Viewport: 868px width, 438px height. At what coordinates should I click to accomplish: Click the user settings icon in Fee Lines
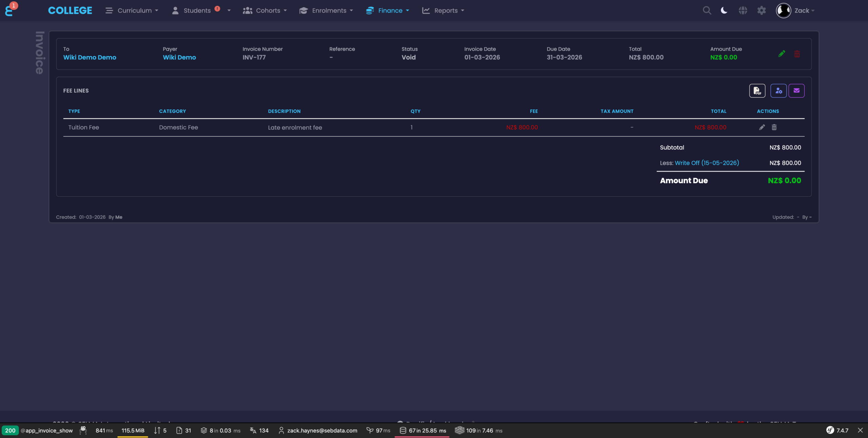click(778, 91)
